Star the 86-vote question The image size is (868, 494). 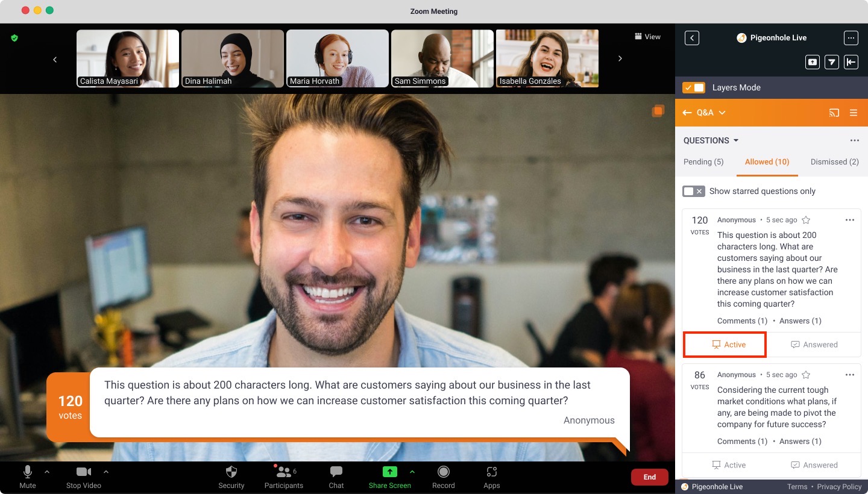coord(806,375)
